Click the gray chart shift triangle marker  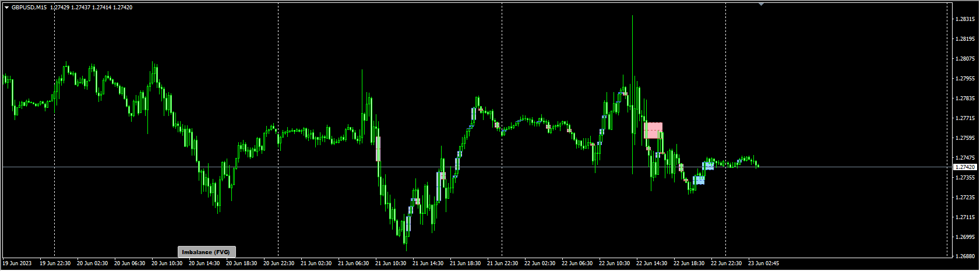click(x=761, y=4)
